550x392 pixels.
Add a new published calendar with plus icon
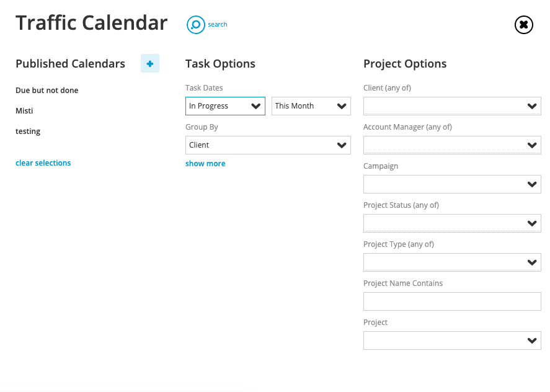[x=150, y=63]
